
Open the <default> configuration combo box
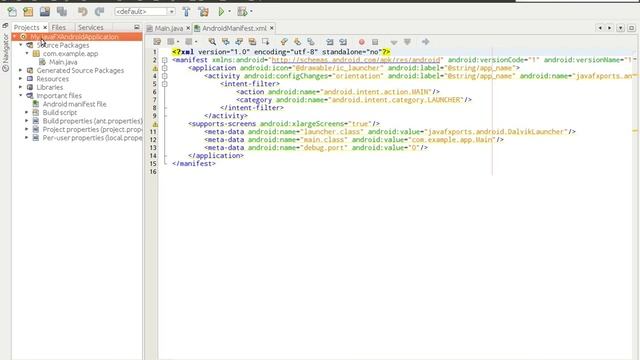point(145,12)
